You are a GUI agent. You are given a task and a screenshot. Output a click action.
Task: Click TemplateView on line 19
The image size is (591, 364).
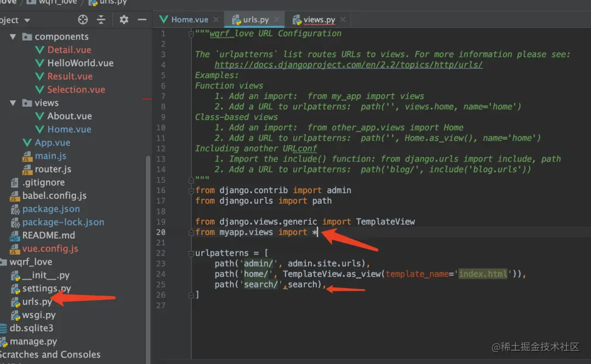click(385, 222)
